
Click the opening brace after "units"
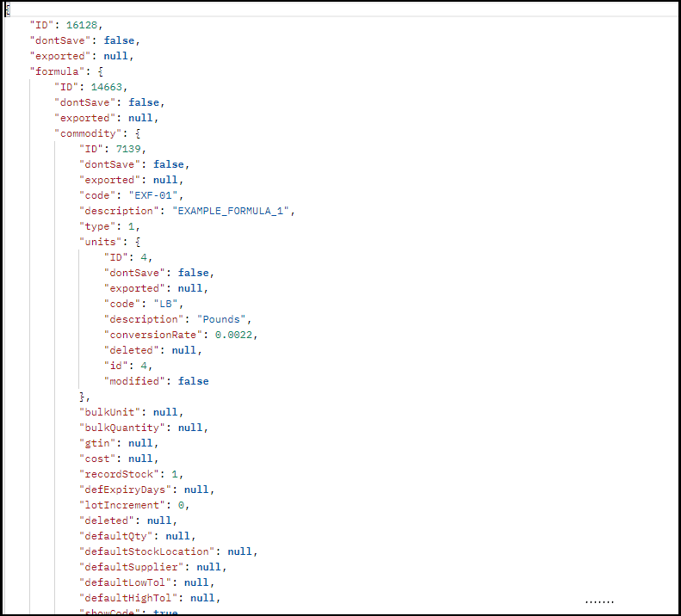137,242
